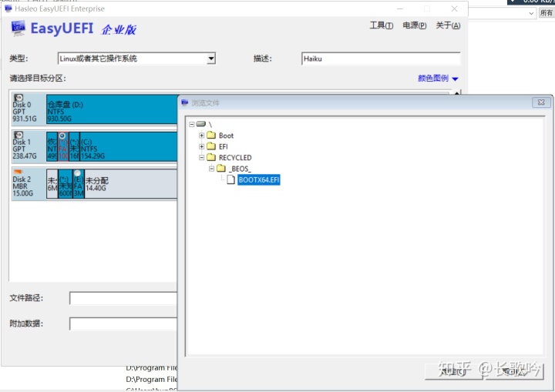Click the Disk 0 hard drive icon

click(18, 98)
